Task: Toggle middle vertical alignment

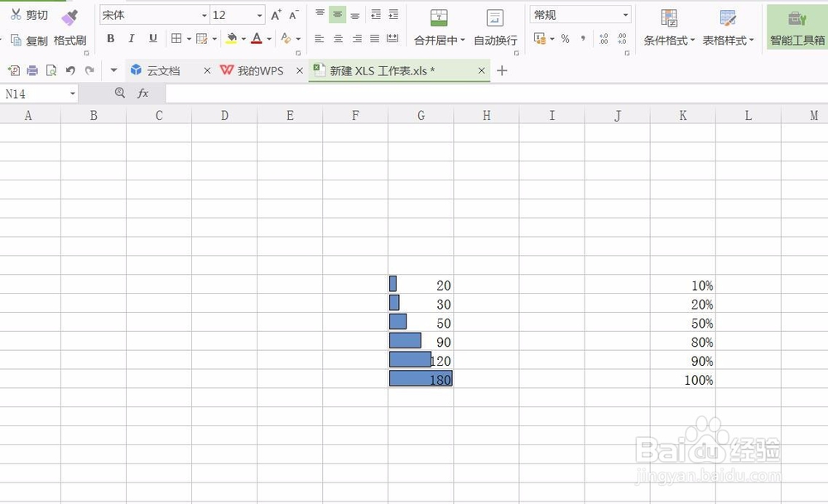Action: [338, 14]
